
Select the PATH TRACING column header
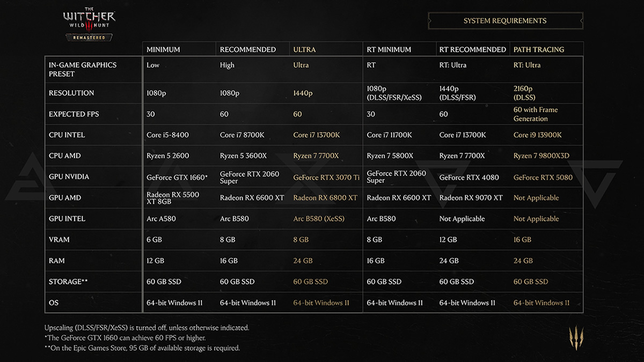coord(539,49)
